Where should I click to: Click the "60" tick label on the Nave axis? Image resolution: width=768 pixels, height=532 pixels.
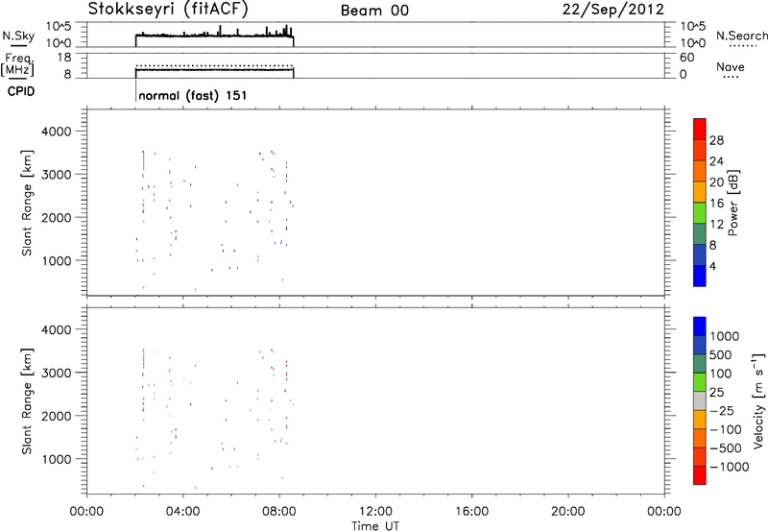(686, 58)
